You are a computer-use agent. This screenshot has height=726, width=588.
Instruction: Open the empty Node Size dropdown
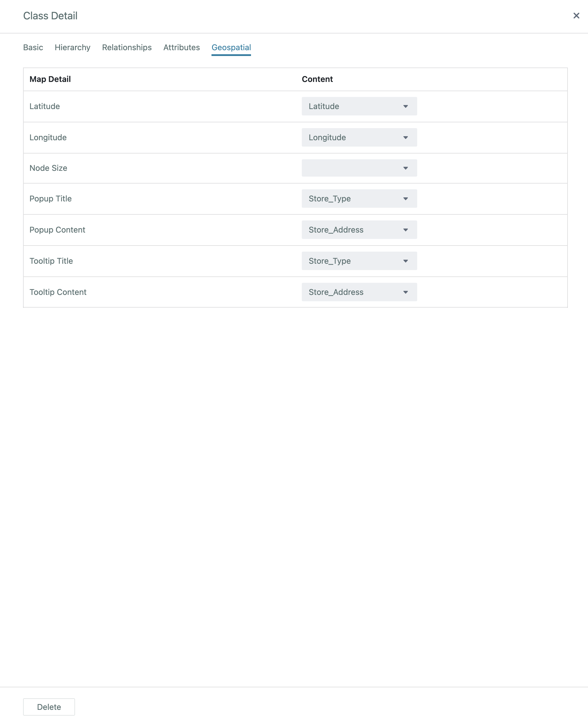click(x=359, y=168)
